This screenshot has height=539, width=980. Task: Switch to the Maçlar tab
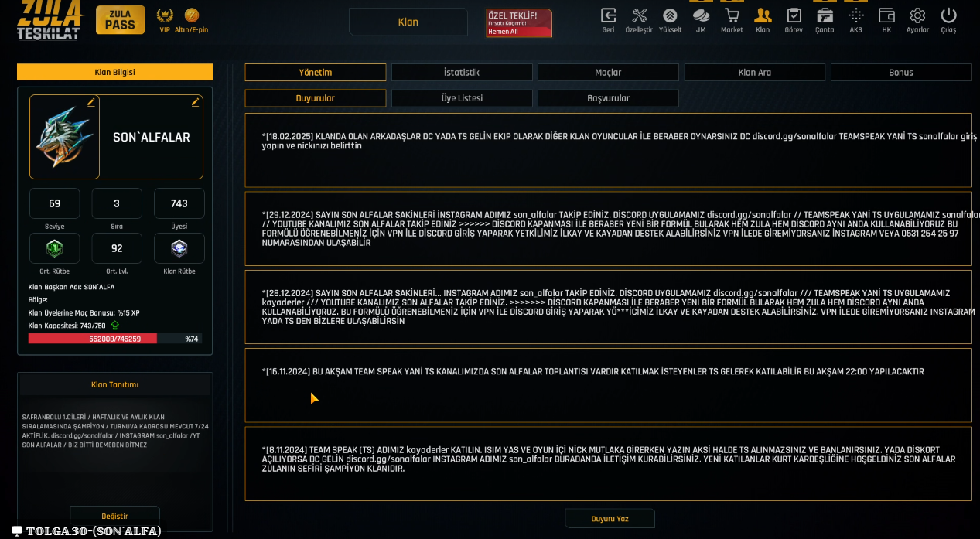click(608, 73)
